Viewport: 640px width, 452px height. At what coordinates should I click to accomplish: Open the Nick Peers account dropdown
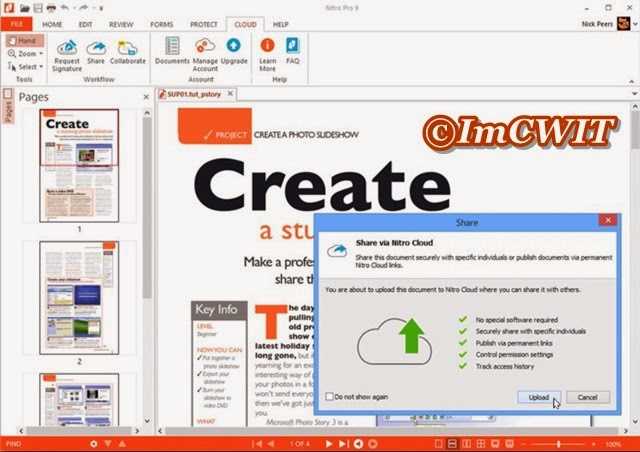tap(635, 24)
